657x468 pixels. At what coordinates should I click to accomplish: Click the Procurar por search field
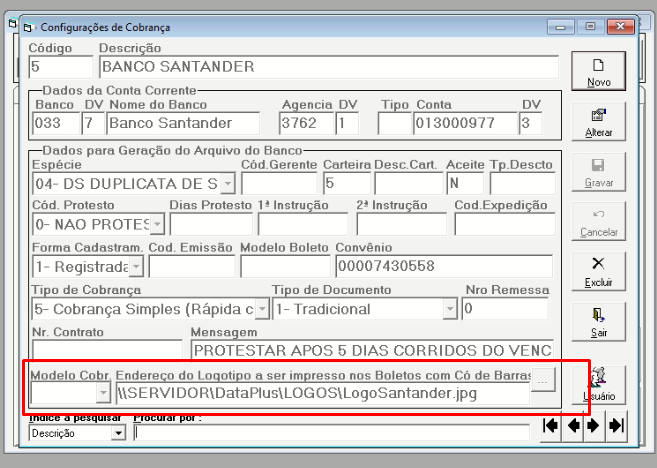click(332, 433)
